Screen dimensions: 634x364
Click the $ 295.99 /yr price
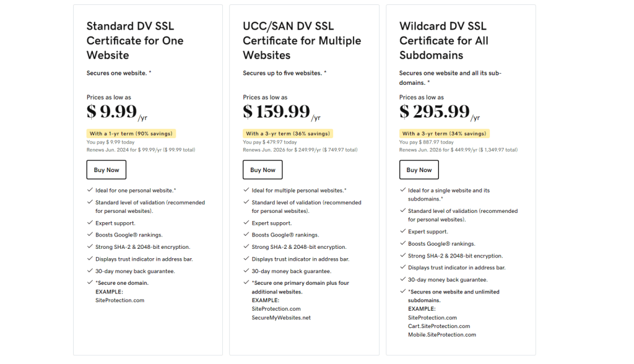pyautogui.click(x=440, y=112)
